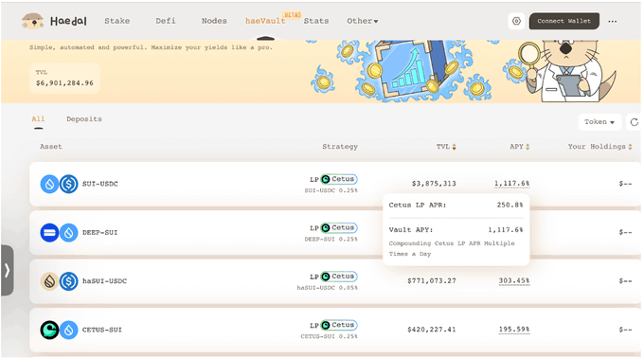Open the settings gear icon

(516, 21)
